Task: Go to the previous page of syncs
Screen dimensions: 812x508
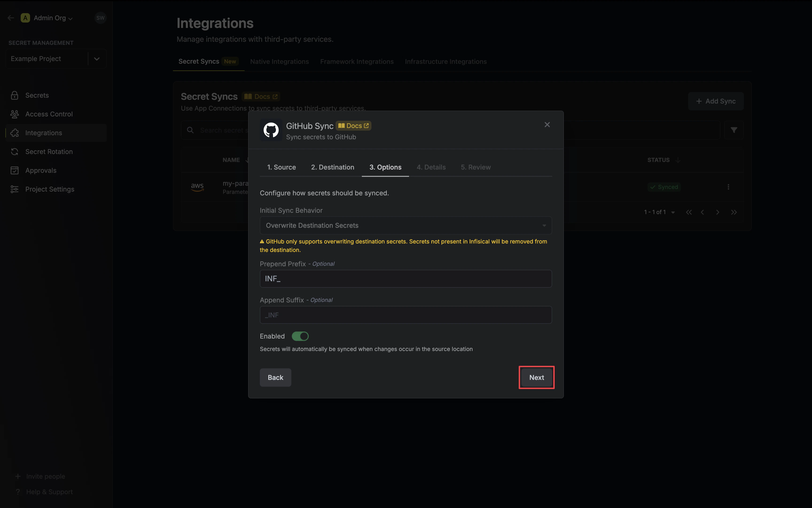Action: click(702, 212)
